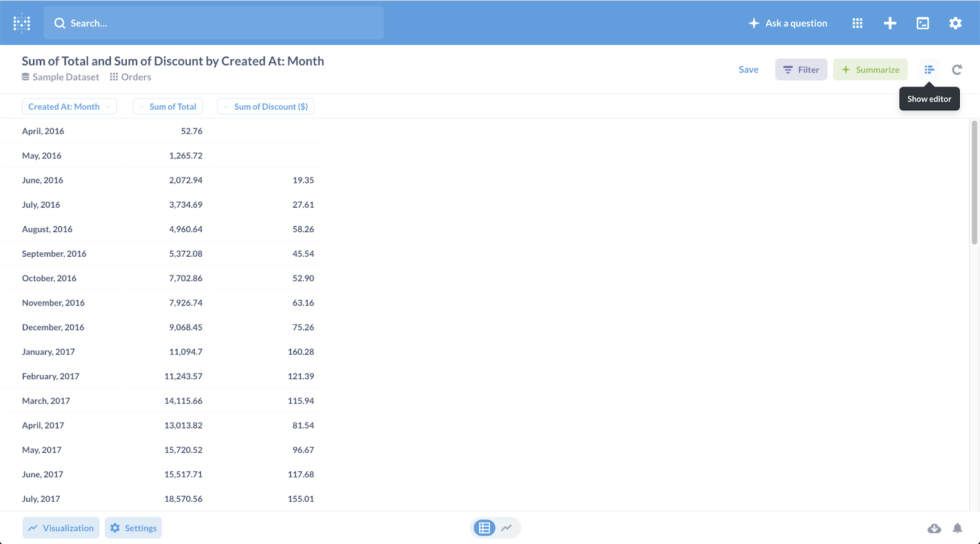Click the Ask a question button
Viewport: 980px width, 544px height.
click(788, 23)
